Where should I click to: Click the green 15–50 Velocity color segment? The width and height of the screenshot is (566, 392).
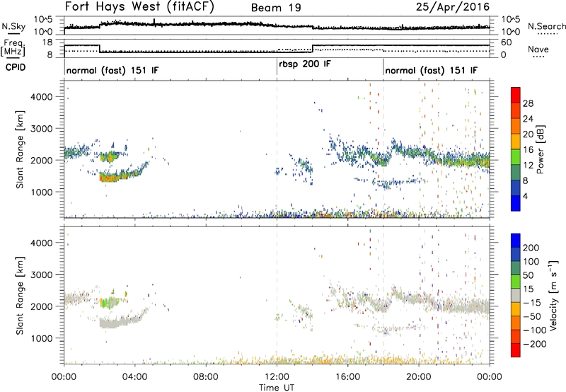(x=516, y=282)
